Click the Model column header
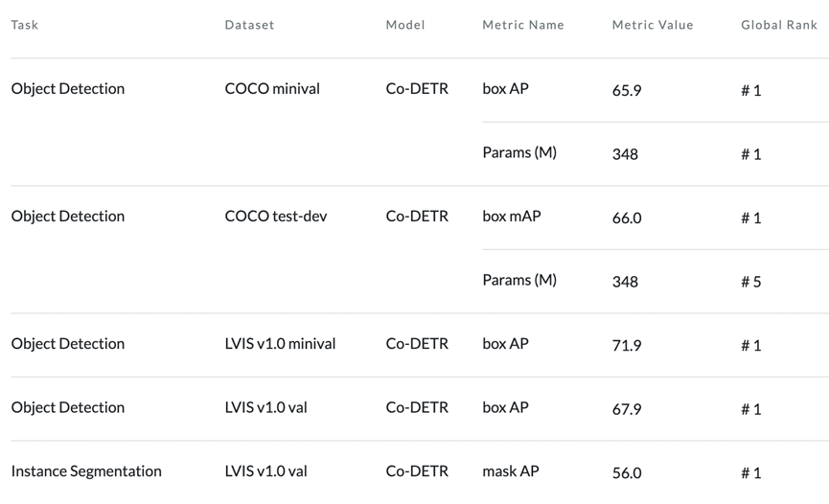Screen dimensions: 829x504 [x=405, y=25]
